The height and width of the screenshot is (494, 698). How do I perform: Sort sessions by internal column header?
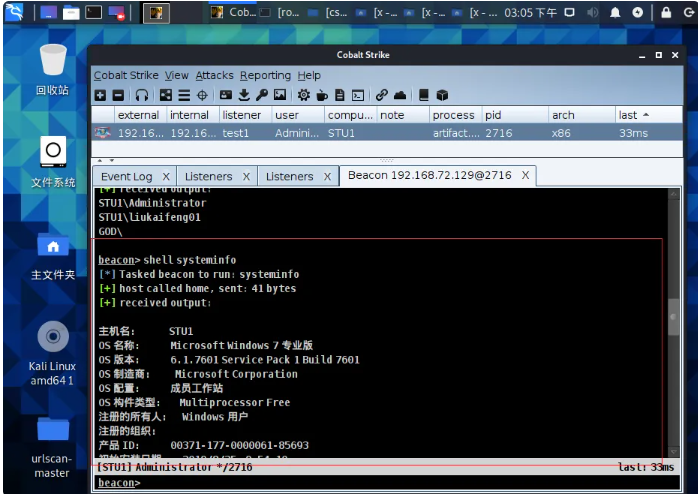pos(193,115)
